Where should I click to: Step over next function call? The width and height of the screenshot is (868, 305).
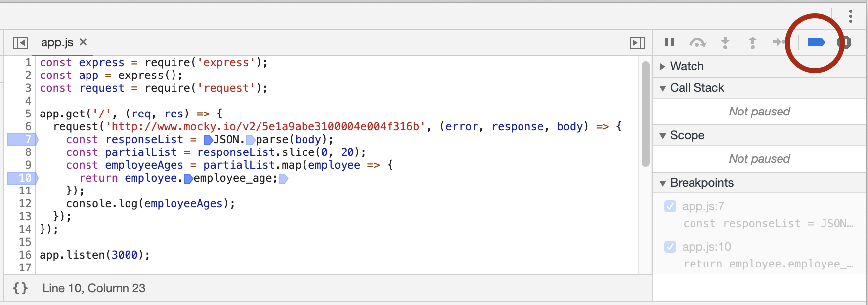pyautogui.click(x=697, y=43)
